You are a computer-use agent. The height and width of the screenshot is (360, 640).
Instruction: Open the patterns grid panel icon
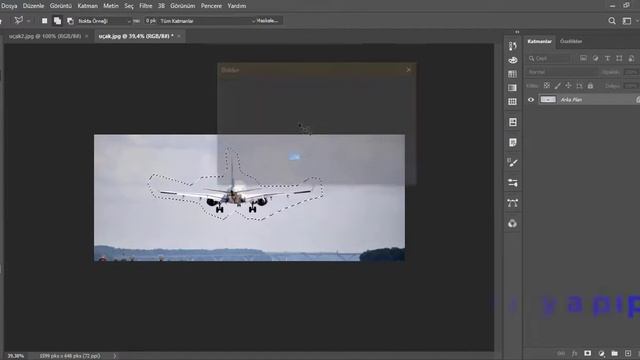513,102
